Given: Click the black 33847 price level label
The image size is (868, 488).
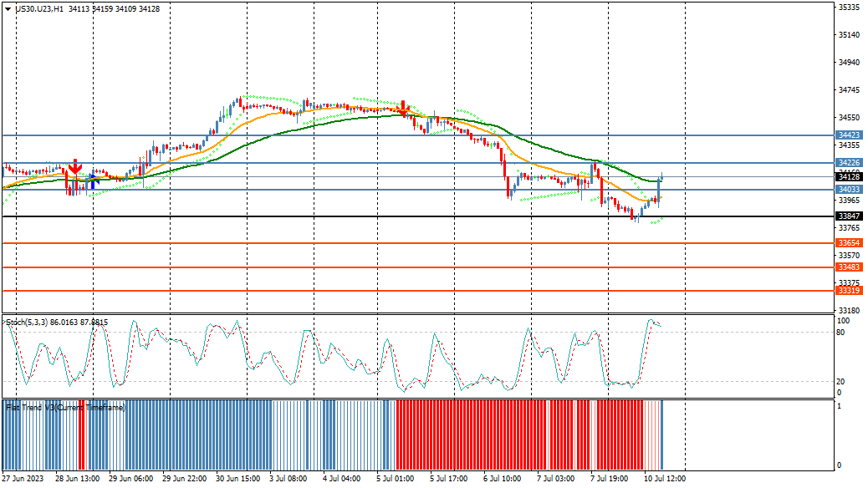Looking at the screenshot, I should pos(849,216).
